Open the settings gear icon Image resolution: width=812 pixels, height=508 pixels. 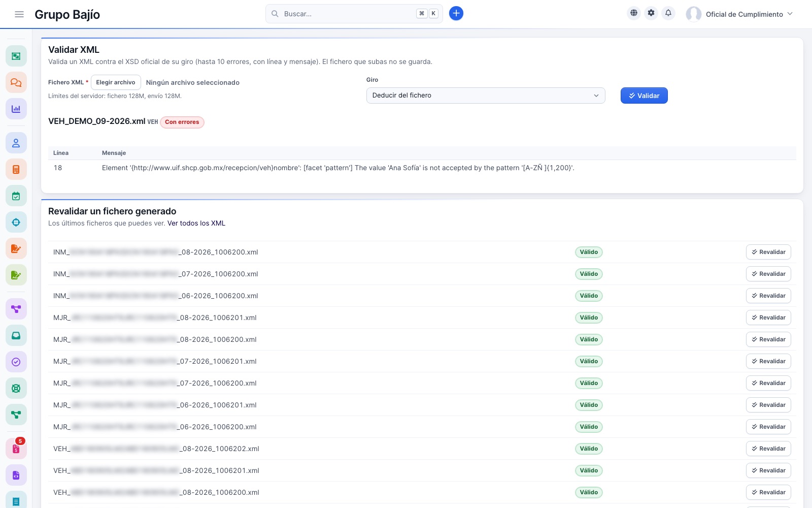click(x=651, y=13)
